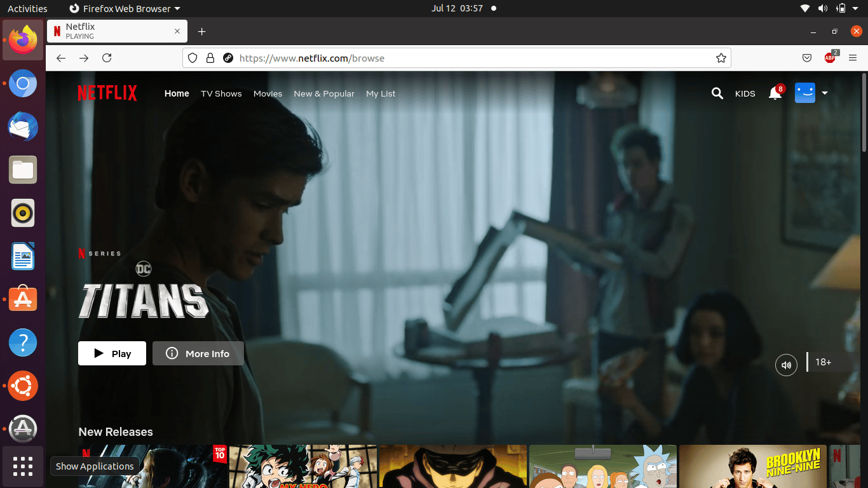Open the Firefox Web Browser app menu
This screenshot has height=488, width=868.
point(125,8)
